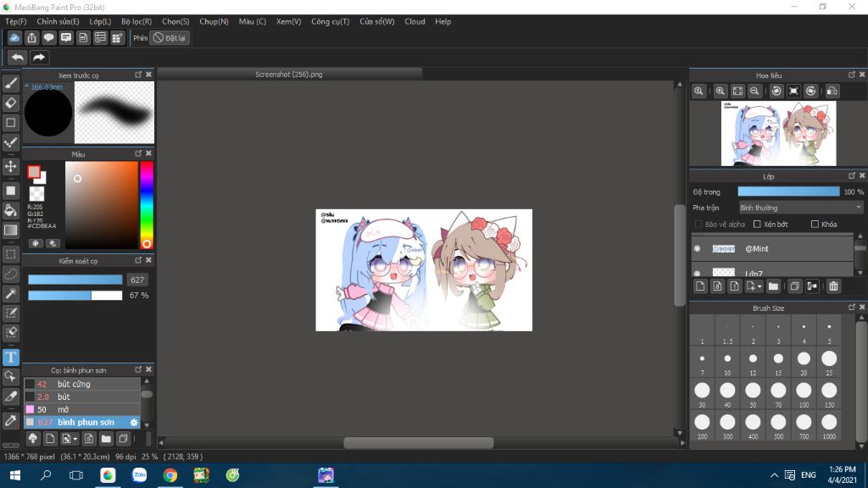Select the Bucket fill tool

tap(10, 210)
